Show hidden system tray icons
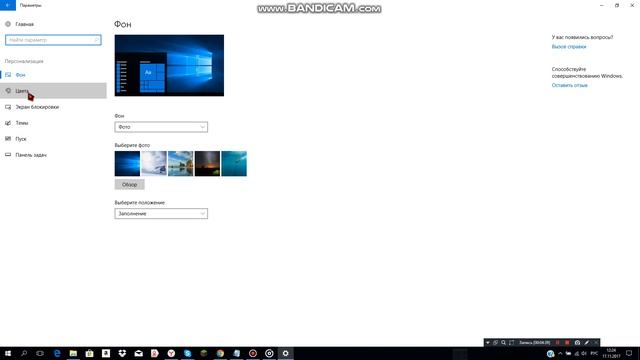 [560, 353]
